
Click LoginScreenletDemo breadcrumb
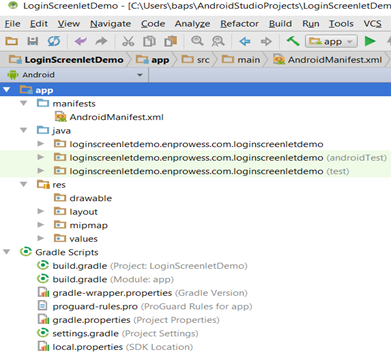66,60
